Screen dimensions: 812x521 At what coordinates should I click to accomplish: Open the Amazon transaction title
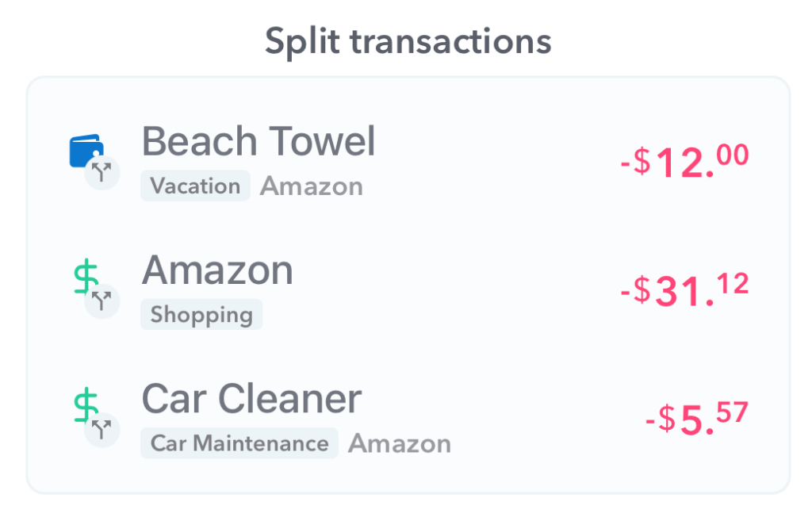217,270
